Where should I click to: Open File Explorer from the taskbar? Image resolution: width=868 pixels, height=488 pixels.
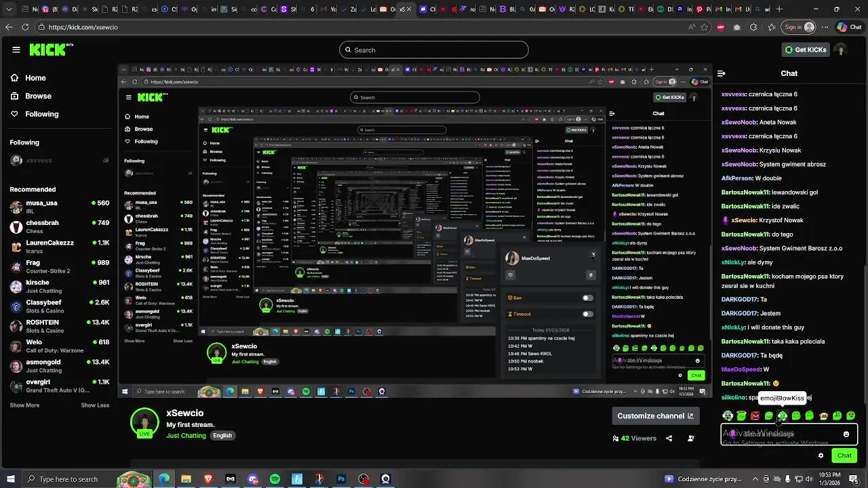point(186,479)
